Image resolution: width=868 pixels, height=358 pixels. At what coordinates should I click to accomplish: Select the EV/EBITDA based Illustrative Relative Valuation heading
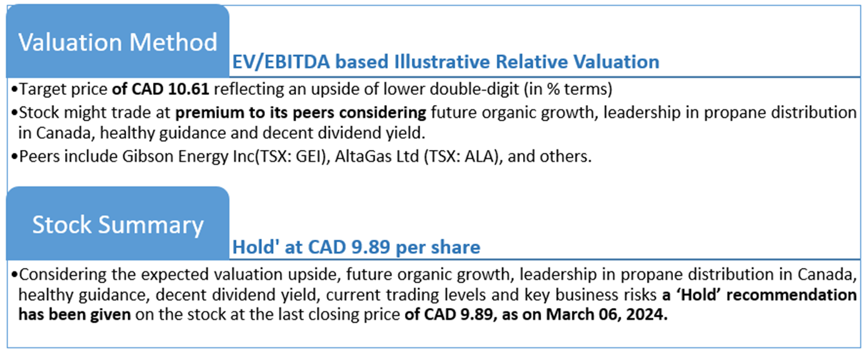446,62
